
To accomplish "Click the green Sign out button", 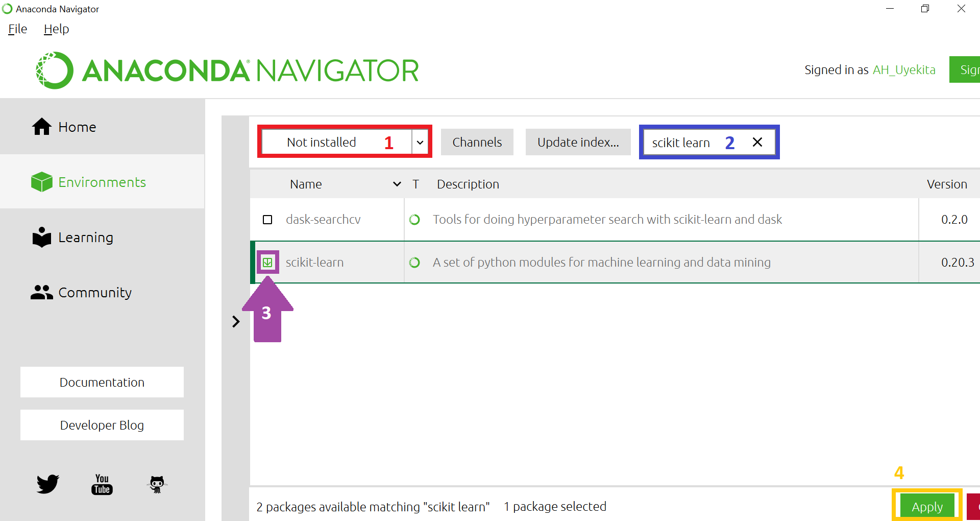I will (965, 69).
